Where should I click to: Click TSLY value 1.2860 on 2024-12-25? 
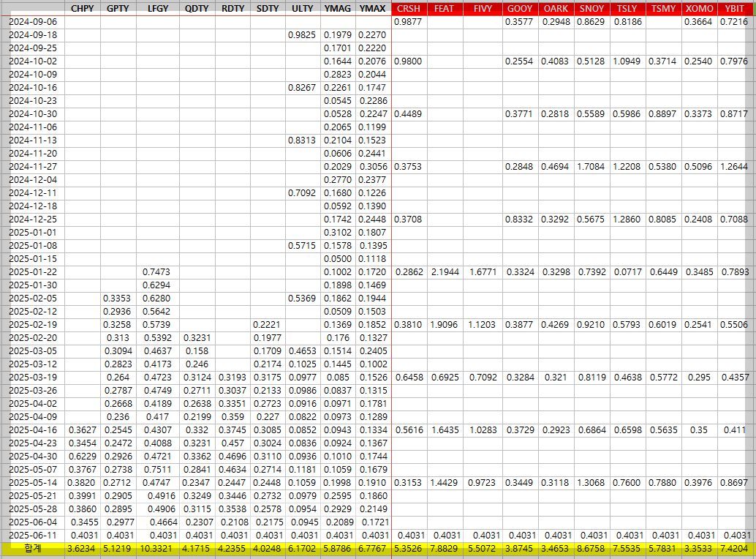(x=627, y=219)
